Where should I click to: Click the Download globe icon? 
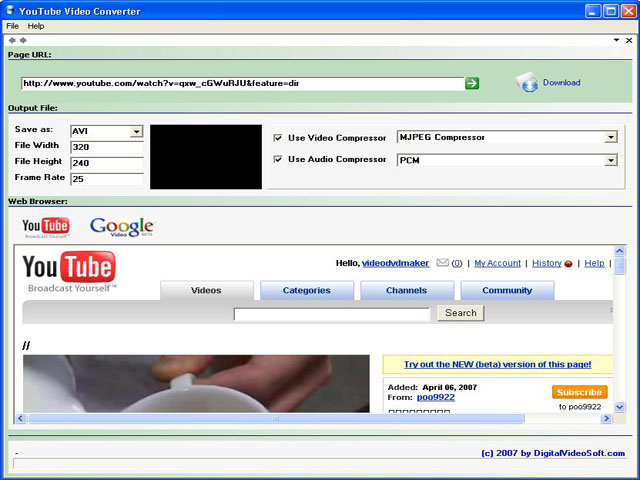pos(527,83)
